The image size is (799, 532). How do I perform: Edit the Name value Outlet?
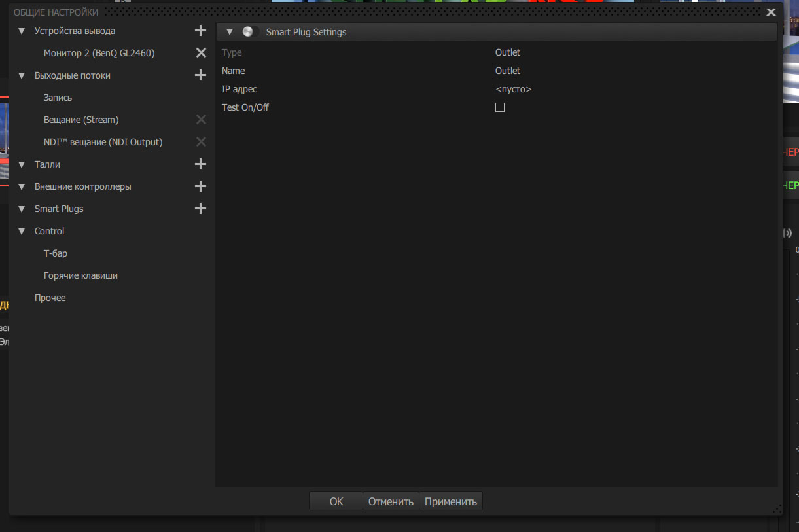coord(508,71)
